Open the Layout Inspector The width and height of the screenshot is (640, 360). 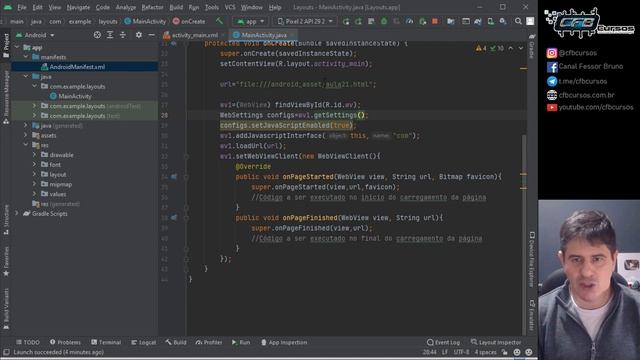tap(496, 342)
